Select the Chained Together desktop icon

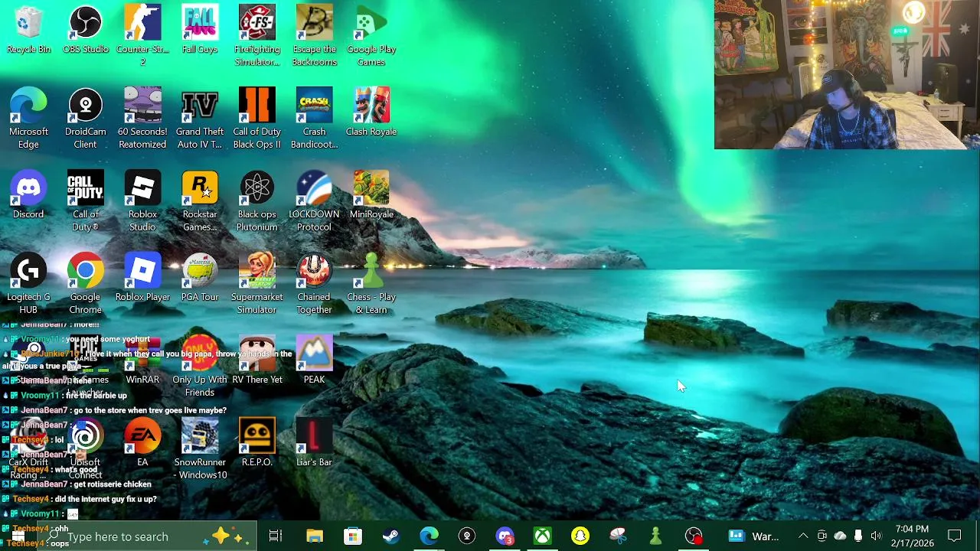pos(314,284)
